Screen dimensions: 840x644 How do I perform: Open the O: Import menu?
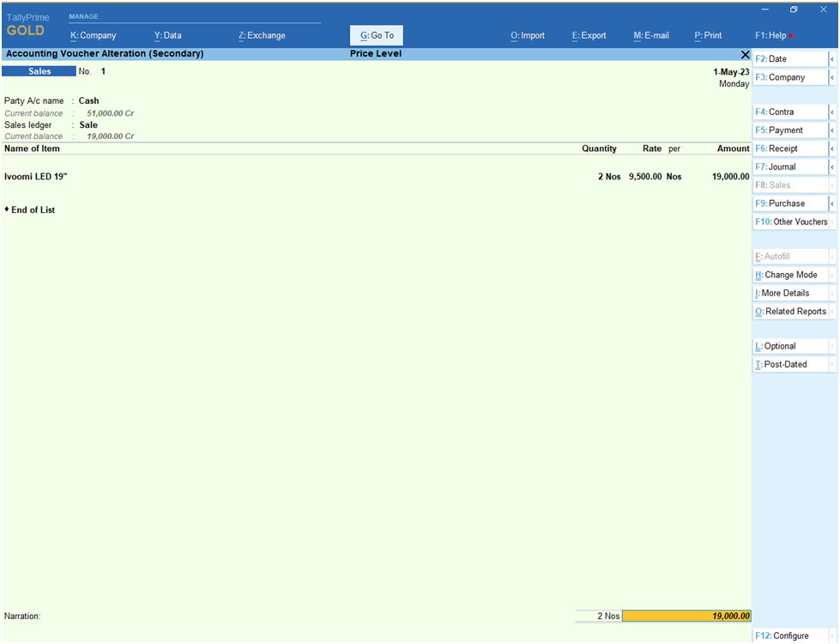coord(527,35)
